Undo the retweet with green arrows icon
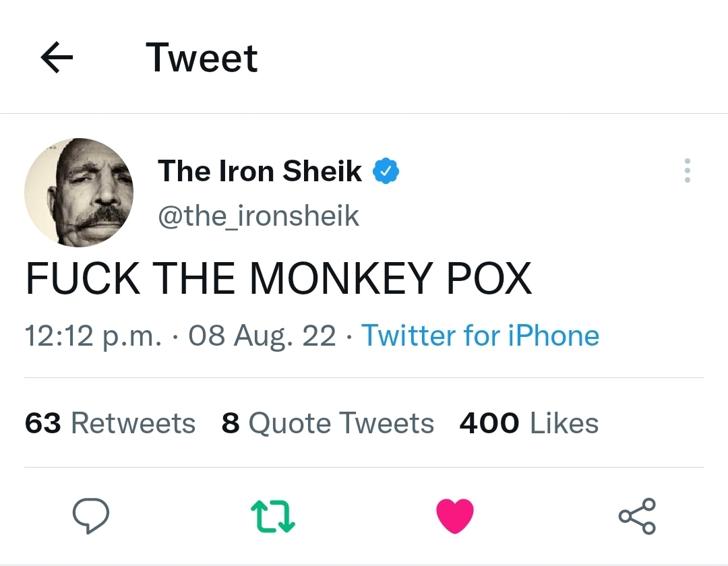 pos(272,516)
